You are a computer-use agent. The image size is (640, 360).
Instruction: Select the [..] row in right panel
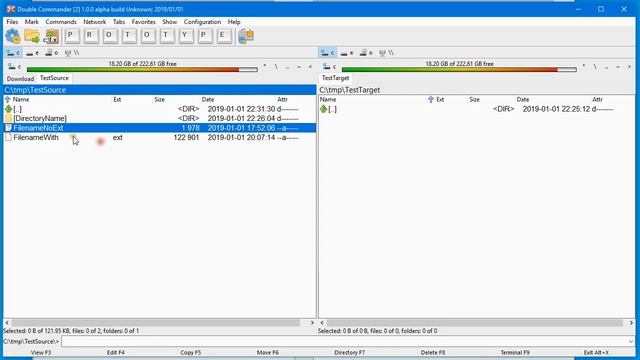(476, 109)
